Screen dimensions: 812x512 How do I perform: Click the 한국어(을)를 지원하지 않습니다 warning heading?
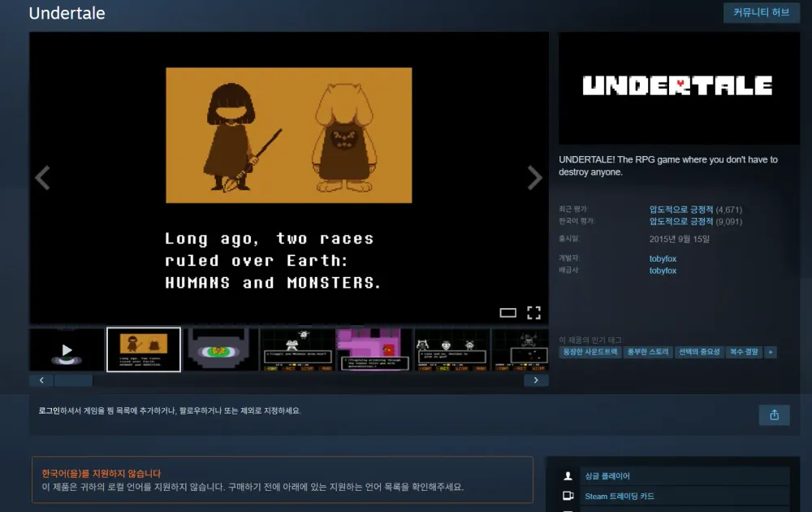pyautogui.click(x=101, y=473)
